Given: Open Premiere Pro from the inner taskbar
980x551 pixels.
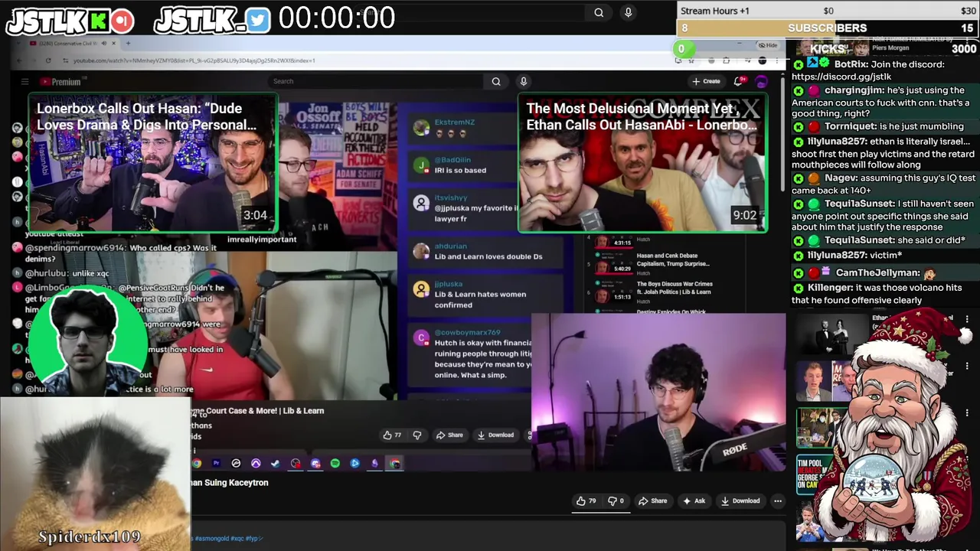Looking at the screenshot, I should pos(216,463).
